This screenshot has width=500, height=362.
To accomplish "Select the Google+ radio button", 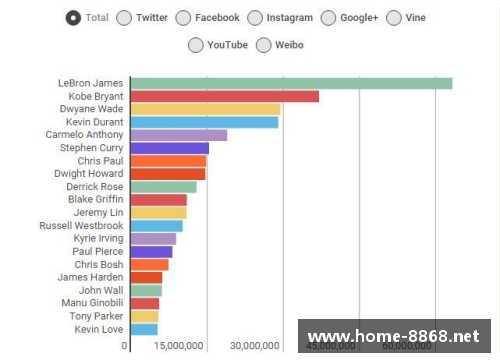I will coord(328,18).
